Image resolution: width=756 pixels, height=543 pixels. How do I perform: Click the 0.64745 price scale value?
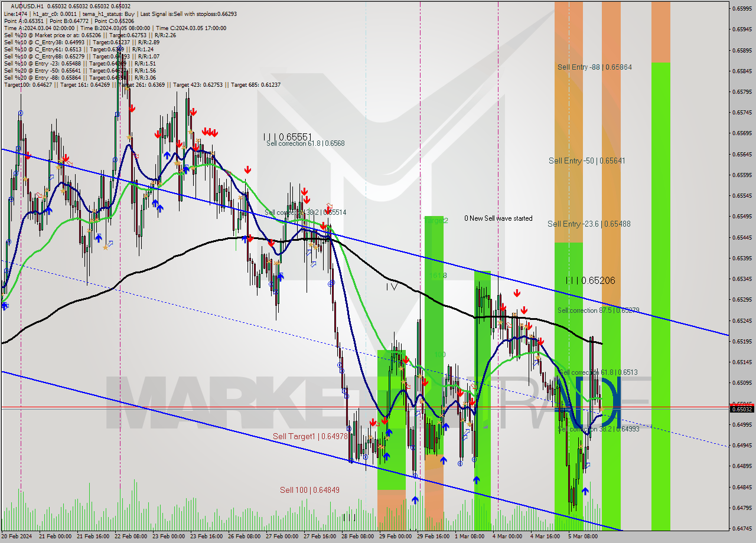click(x=742, y=528)
